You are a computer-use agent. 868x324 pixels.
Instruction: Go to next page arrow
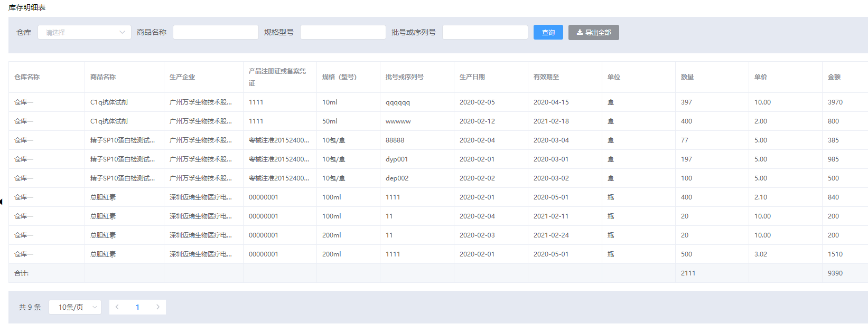click(157, 307)
